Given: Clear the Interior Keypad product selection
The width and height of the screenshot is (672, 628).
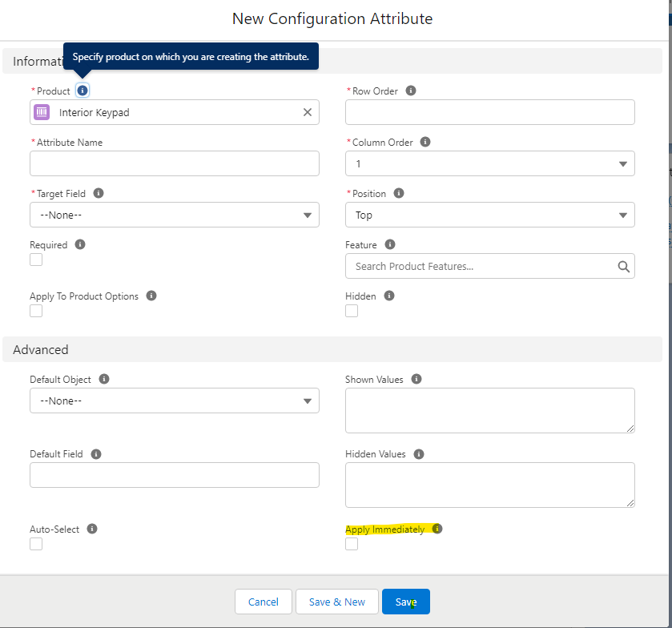Looking at the screenshot, I should (307, 112).
